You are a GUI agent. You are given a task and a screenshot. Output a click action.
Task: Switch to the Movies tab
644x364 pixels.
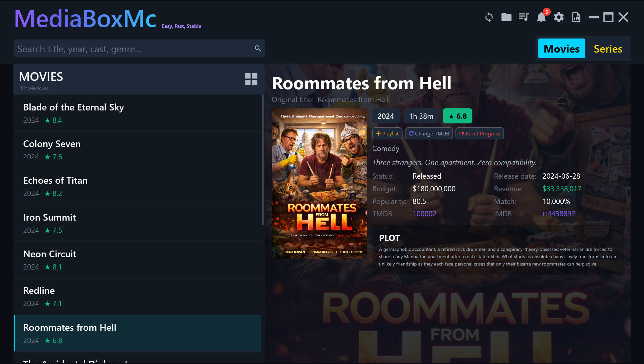point(561,49)
